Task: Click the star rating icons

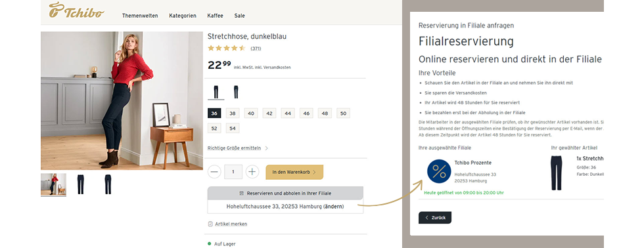Action: pos(227,48)
